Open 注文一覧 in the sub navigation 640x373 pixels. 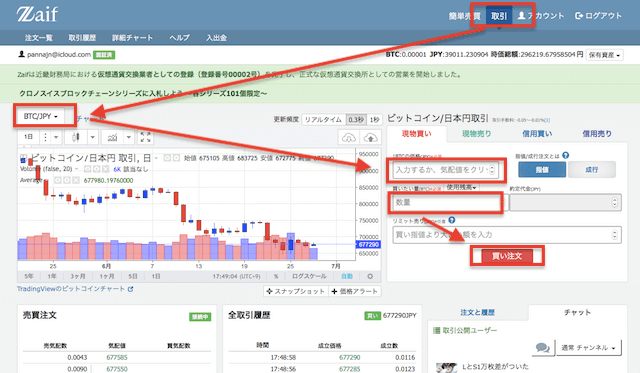[39, 38]
